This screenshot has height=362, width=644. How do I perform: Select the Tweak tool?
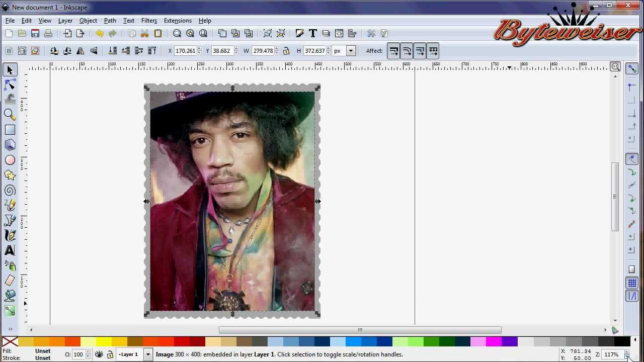(10, 100)
